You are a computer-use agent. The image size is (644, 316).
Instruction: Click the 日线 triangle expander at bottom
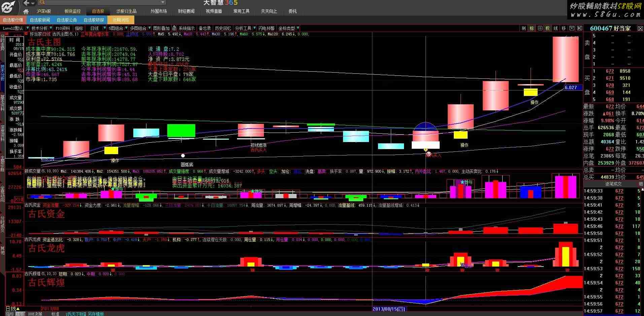(x=18, y=309)
